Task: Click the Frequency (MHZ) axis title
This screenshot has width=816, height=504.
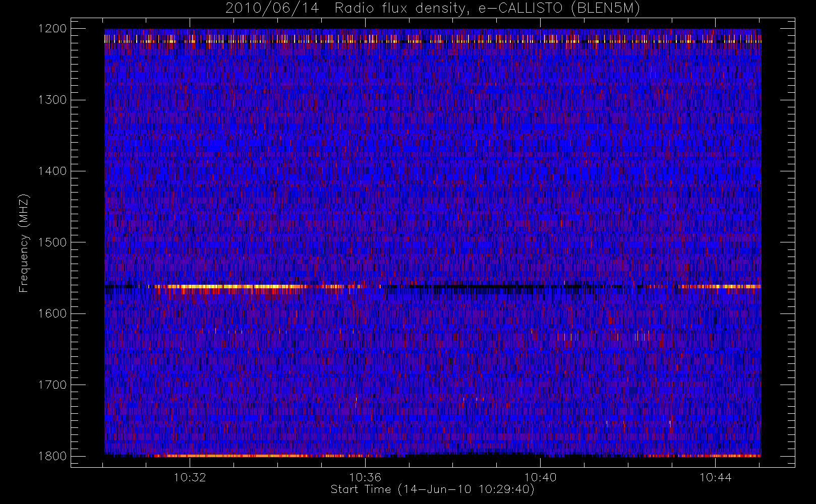Action: pos(24,243)
